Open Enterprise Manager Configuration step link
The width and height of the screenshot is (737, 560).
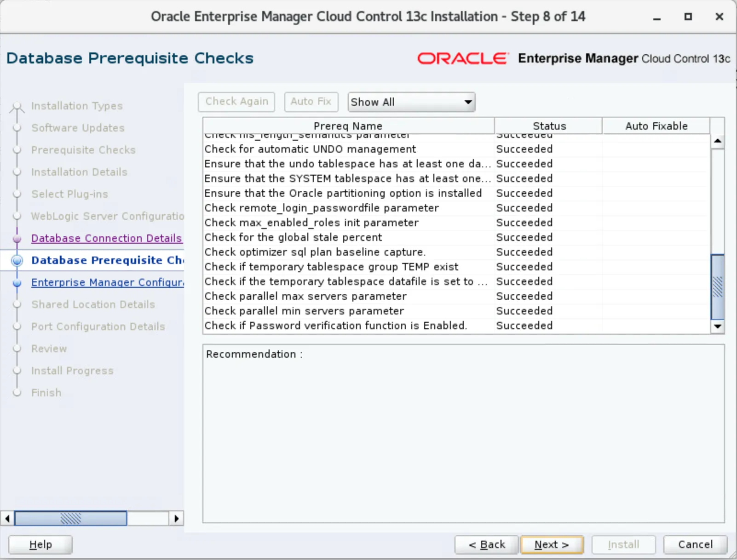point(107,282)
